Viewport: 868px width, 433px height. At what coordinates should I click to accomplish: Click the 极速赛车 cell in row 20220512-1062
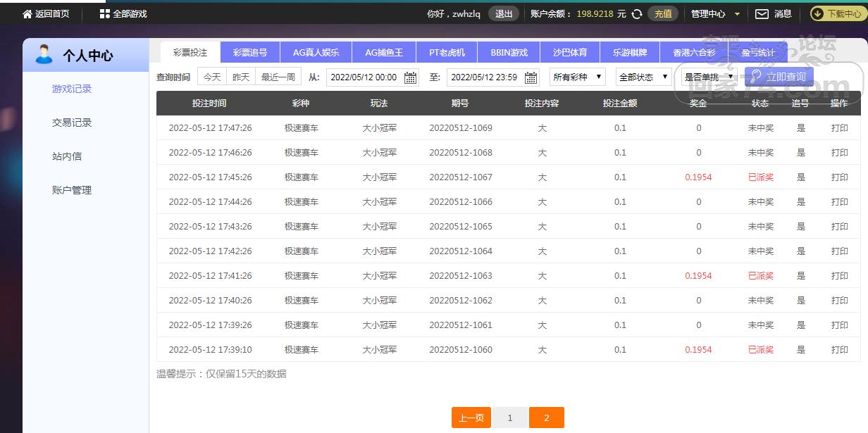coord(302,301)
